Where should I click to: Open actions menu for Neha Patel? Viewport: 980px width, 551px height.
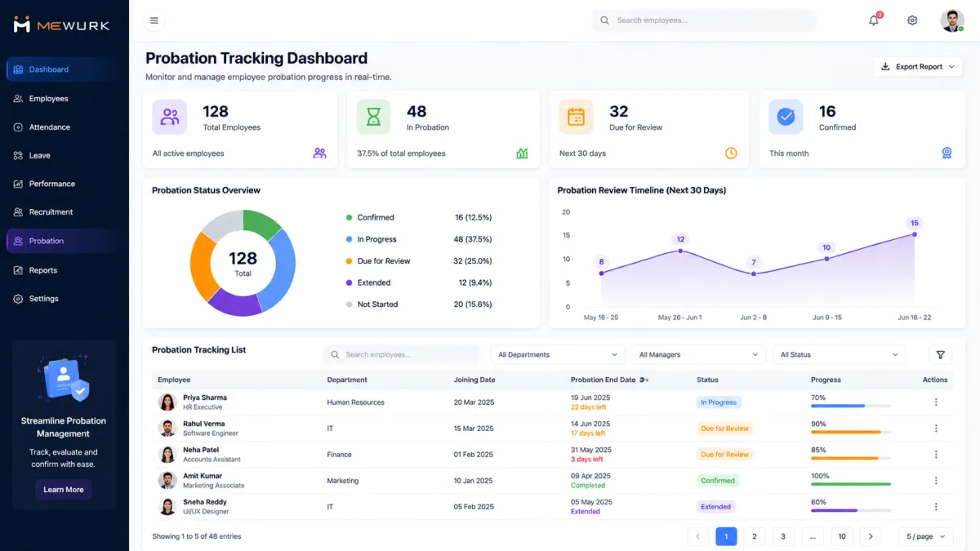coord(936,455)
